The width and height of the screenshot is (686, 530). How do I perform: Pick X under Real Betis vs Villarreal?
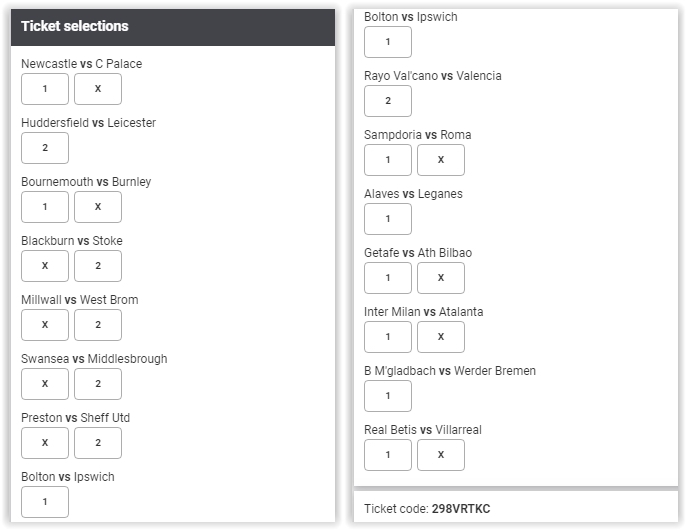tap(441, 455)
